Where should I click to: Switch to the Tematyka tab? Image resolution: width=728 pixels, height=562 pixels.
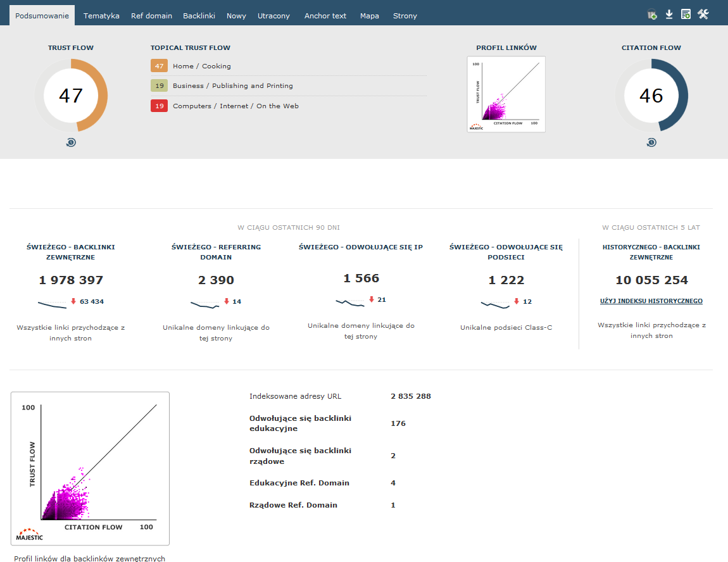point(101,16)
